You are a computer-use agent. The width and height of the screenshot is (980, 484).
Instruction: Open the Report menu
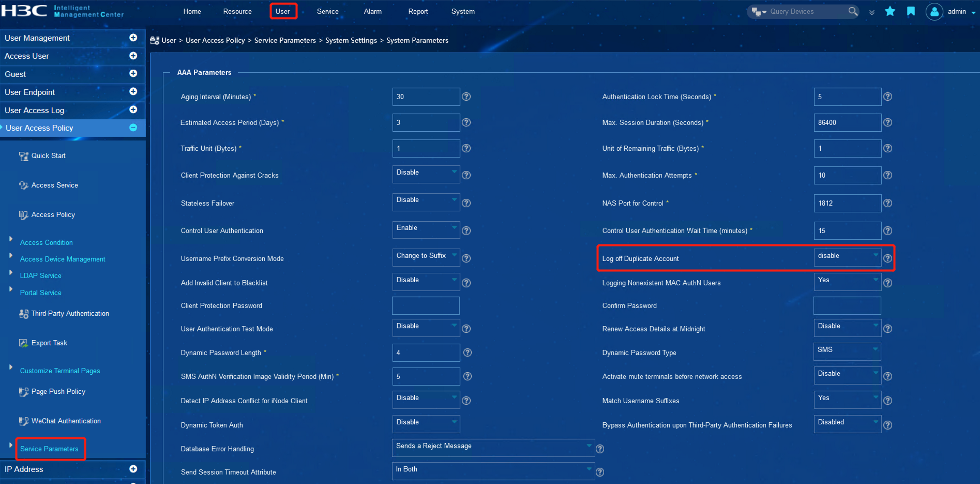click(418, 11)
